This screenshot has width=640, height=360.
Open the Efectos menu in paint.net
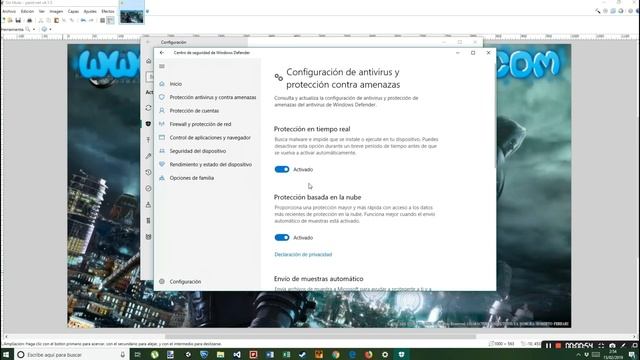(x=108, y=11)
